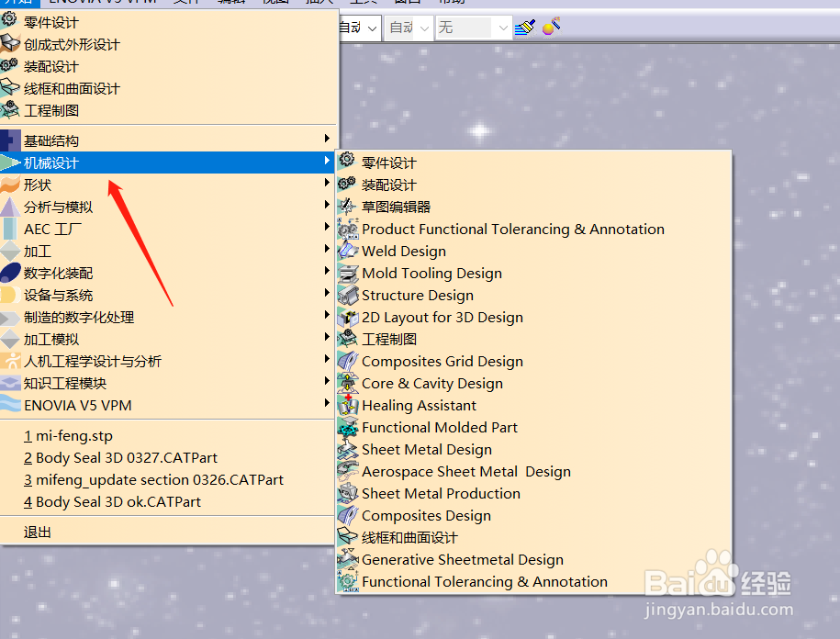Click Product Functional Tolerancing & Annotation icon
Viewport: 840px width, 639px height.
point(348,229)
